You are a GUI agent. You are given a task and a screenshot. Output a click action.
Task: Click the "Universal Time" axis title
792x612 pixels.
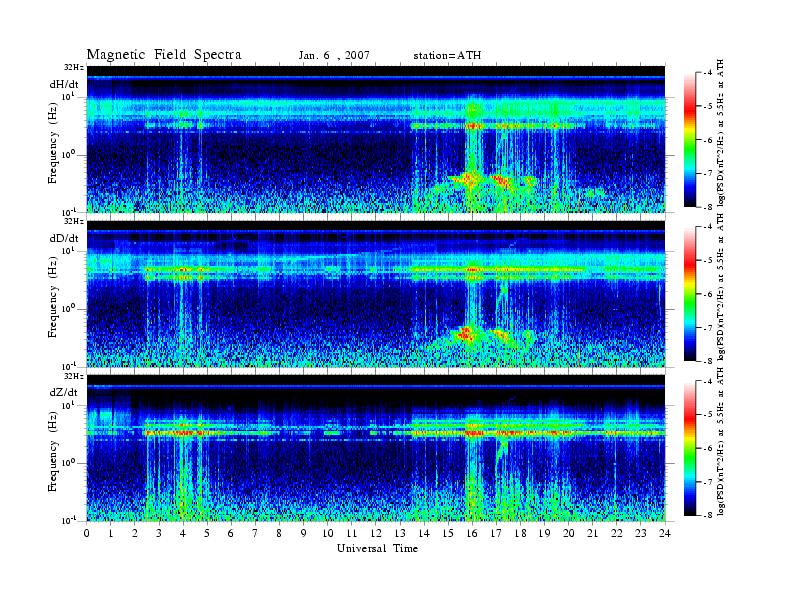click(377, 548)
